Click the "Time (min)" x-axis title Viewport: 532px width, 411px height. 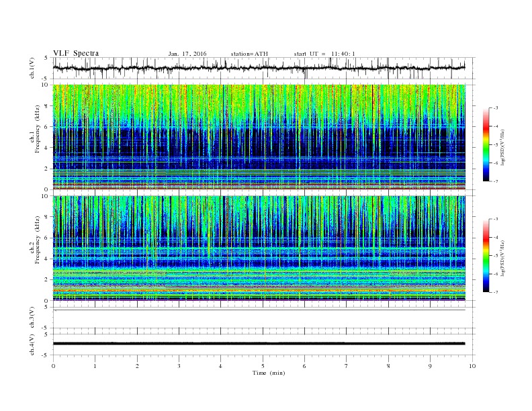click(x=269, y=373)
